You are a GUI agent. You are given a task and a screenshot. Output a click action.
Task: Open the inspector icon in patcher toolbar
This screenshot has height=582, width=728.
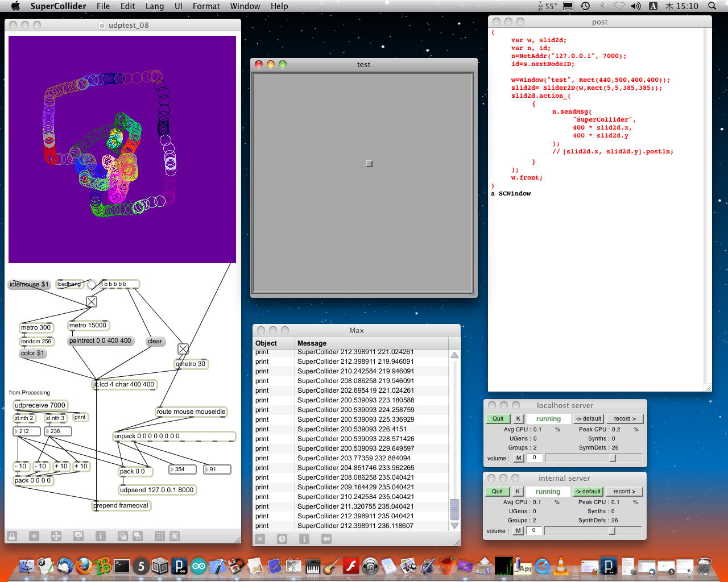point(101,536)
